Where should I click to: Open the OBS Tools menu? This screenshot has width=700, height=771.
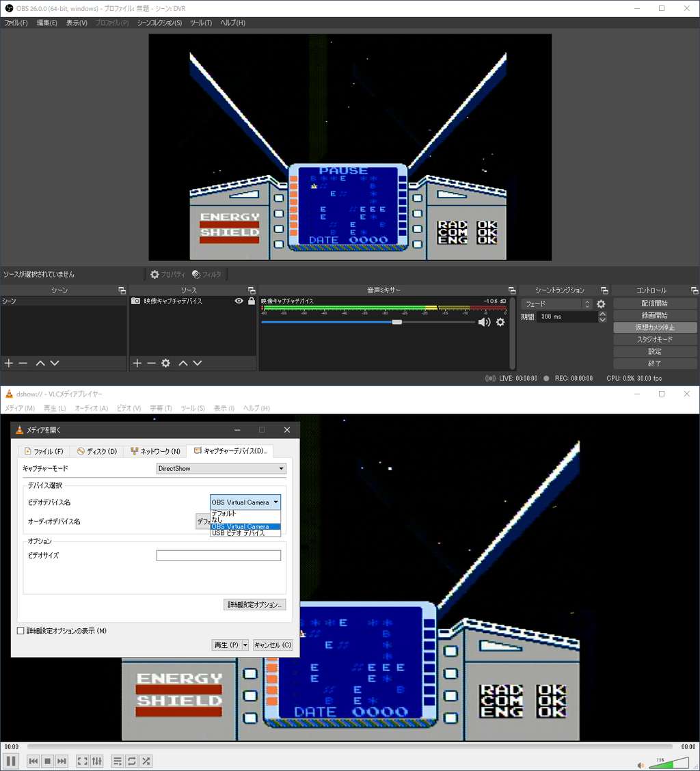[201, 23]
